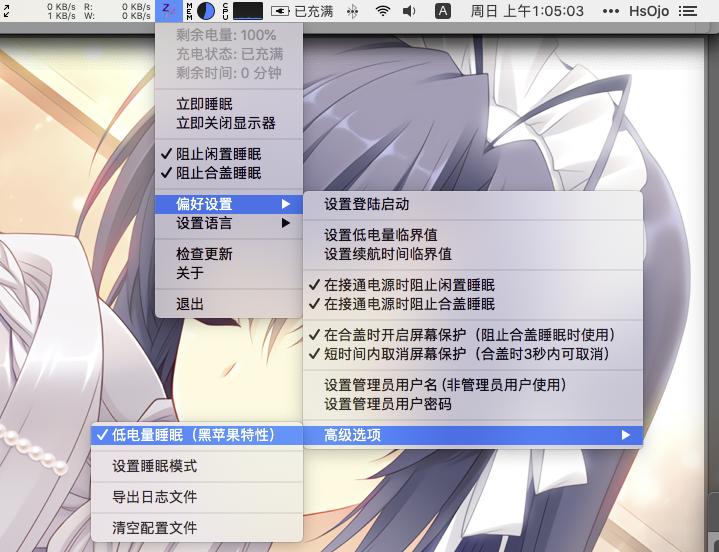Toggle 低电量睡眠（黑苹果特性）
This screenshot has height=552, width=719.
coord(197,435)
